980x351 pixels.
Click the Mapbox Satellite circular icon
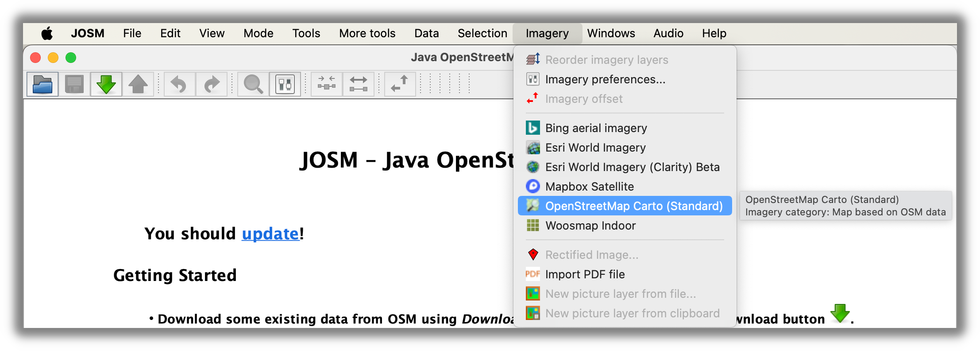point(533,186)
